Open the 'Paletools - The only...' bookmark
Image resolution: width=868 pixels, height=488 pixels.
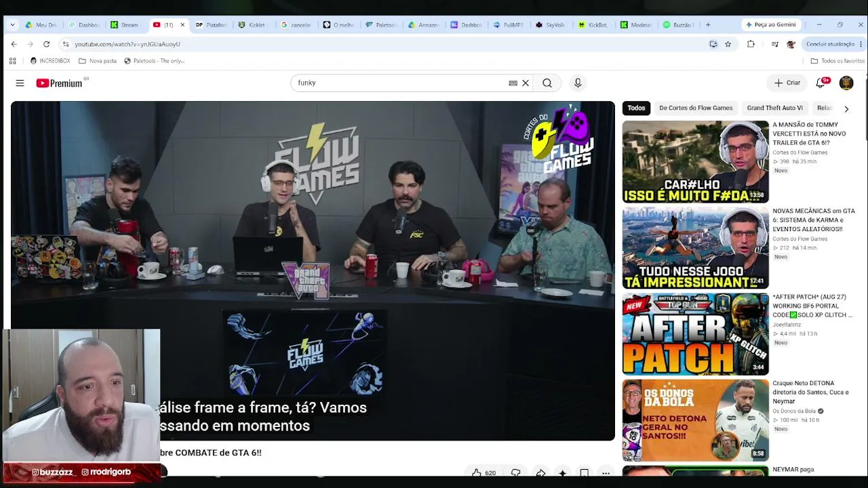pos(154,61)
